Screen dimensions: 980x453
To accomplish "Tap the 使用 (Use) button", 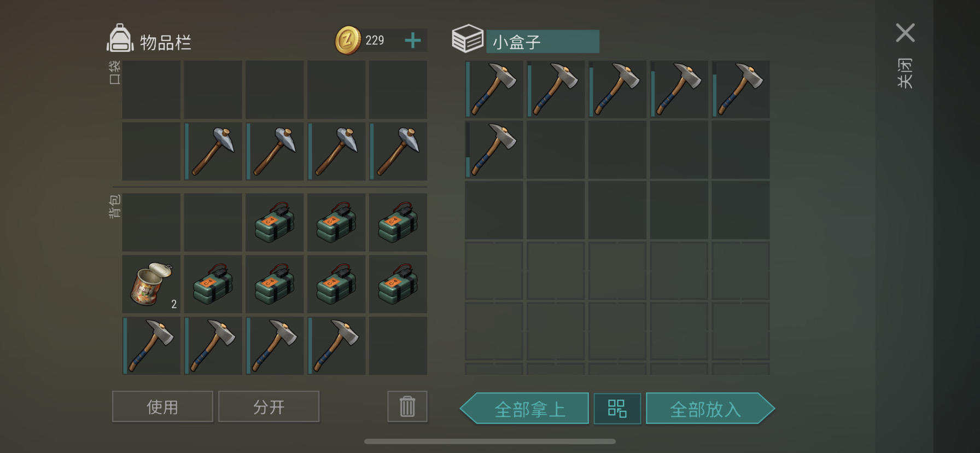I will [x=162, y=406].
